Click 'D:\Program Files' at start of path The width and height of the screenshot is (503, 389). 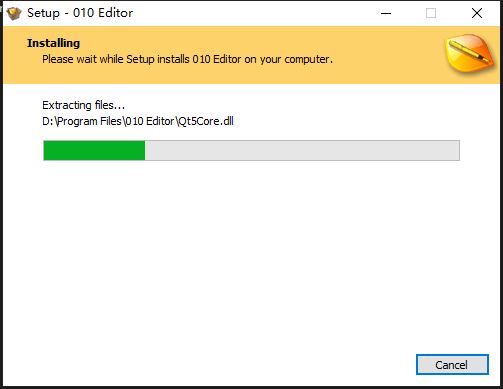tap(82, 121)
